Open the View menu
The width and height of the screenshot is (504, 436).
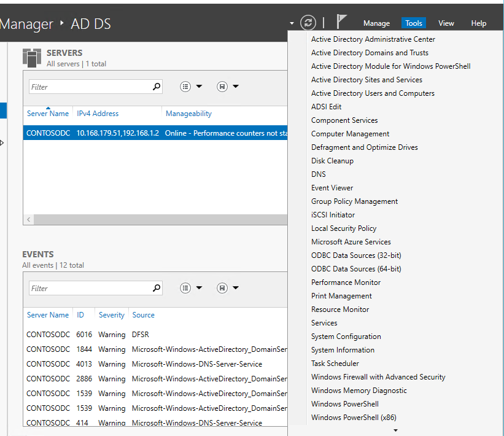(446, 23)
